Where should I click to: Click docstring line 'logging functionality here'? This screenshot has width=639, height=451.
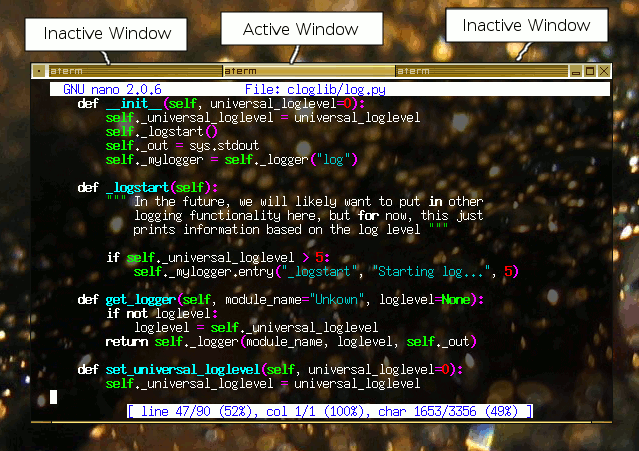coord(308,215)
